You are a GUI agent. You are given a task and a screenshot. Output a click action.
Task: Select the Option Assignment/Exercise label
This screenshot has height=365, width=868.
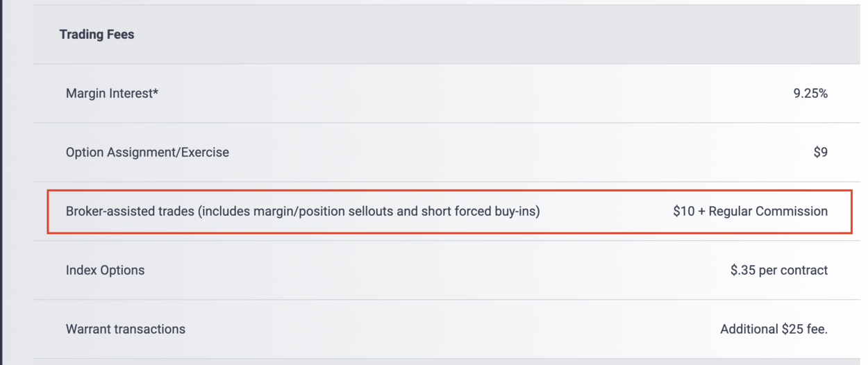[147, 152]
